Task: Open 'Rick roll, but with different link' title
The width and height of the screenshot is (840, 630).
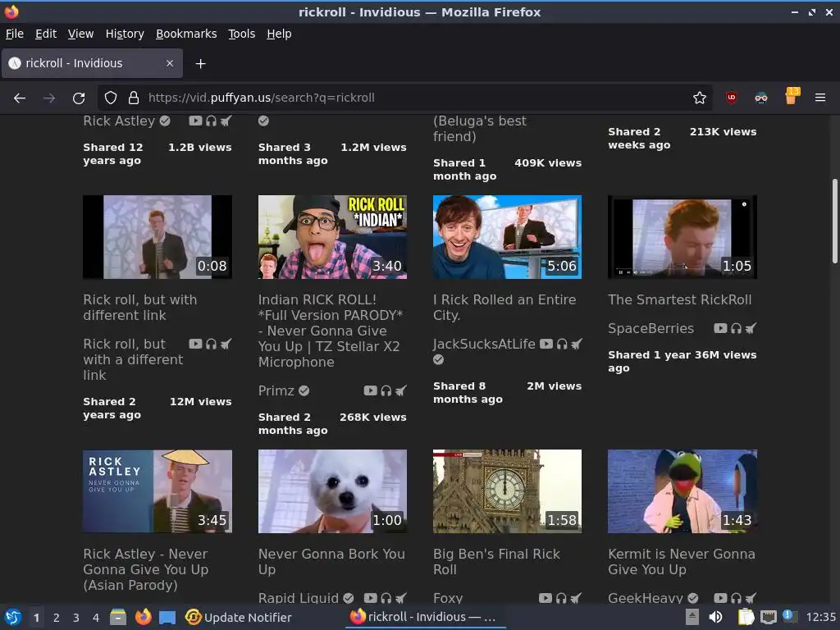Action: coord(139,308)
